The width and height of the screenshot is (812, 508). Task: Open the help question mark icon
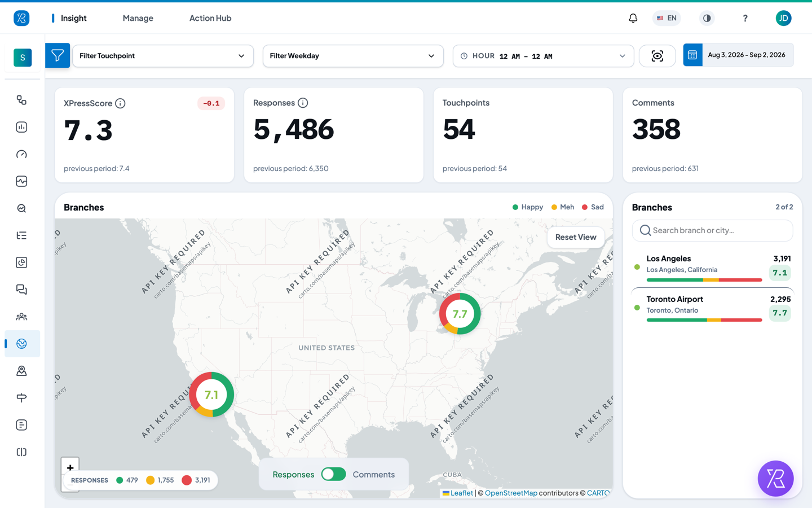[x=745, y=18]
